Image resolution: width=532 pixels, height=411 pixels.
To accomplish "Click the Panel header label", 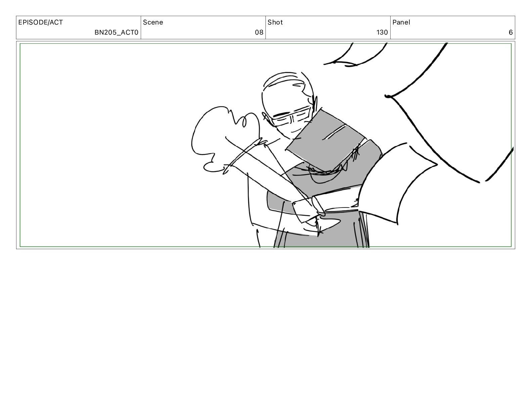I will pos(401,22).
